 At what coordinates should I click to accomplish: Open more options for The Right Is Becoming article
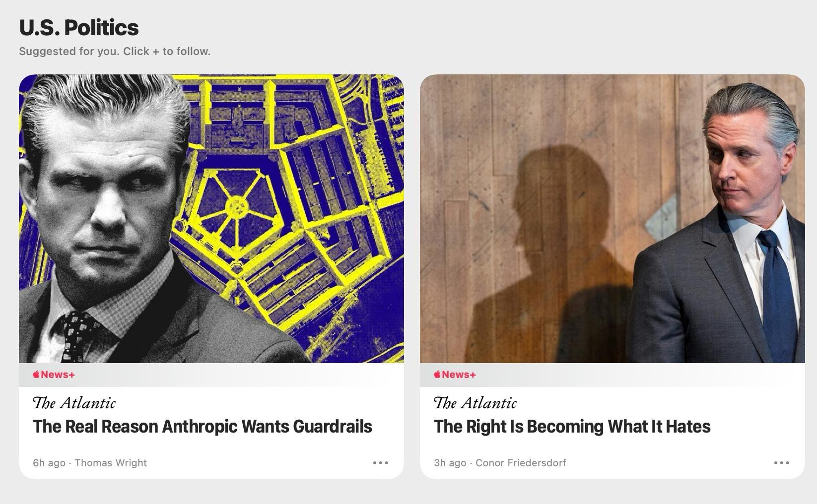click(x=781, y=463)
